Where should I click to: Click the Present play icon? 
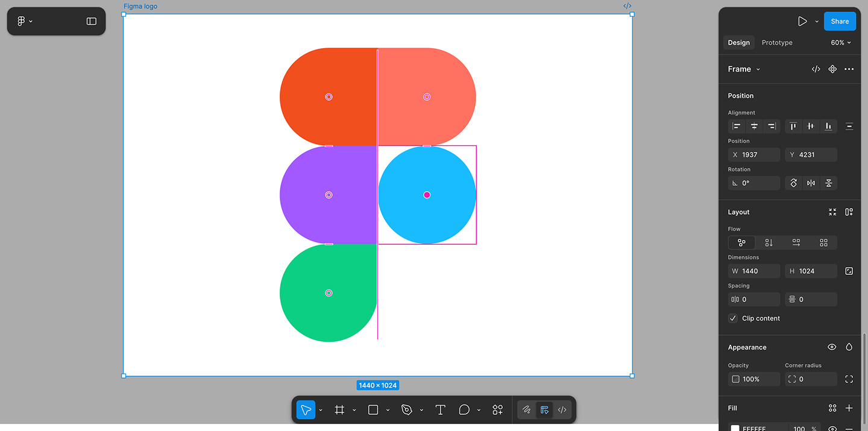pyautogui.click(x=802, y=21)
